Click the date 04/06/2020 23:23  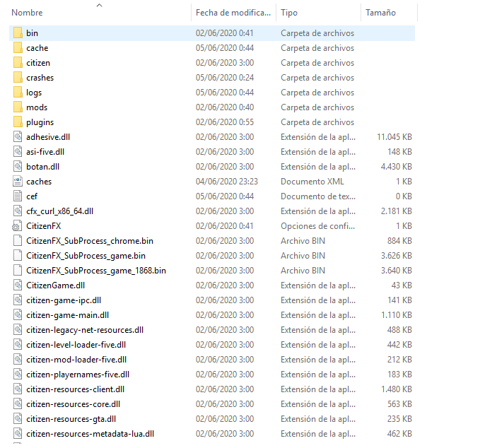tap(227, 182)
